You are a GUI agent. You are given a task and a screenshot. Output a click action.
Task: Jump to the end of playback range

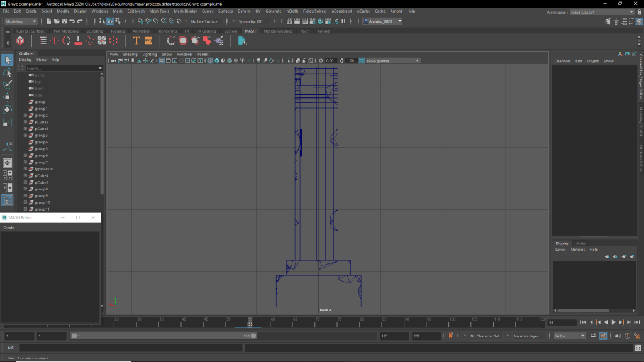pyautogui.click(x=636, y=322)
